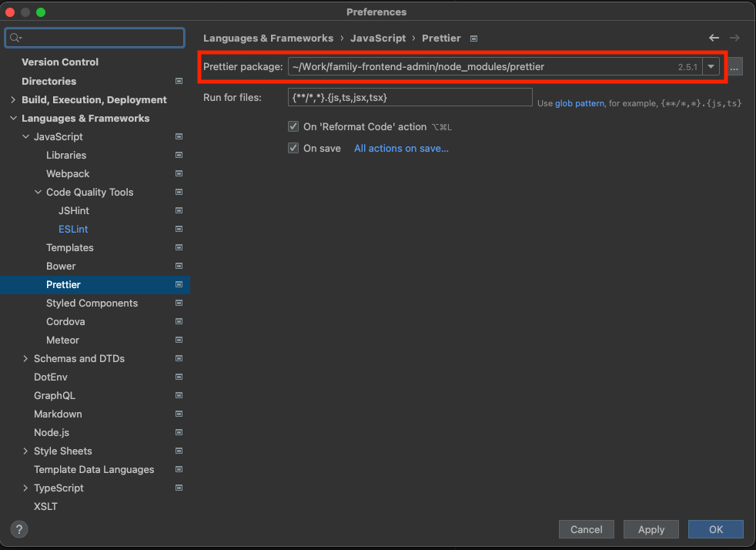
Task: Click the project-level icon beside JavaScript
Action: [x=179, y=136]
